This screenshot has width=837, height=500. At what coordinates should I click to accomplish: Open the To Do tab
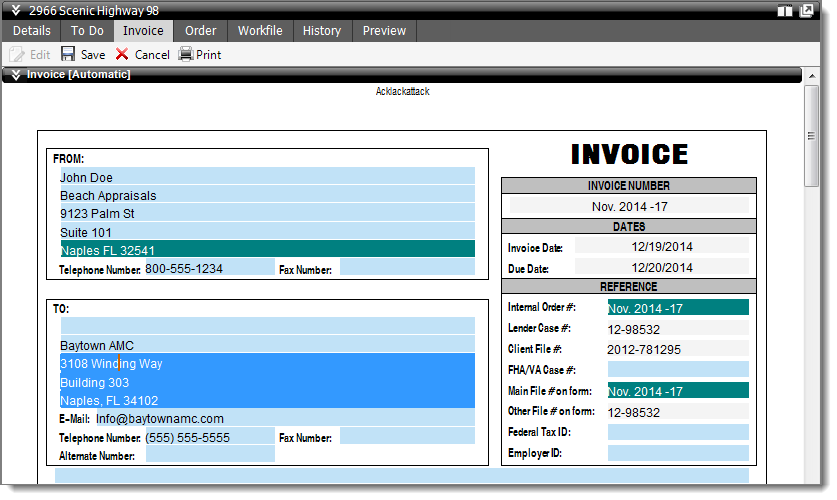[x=87, y=31]
